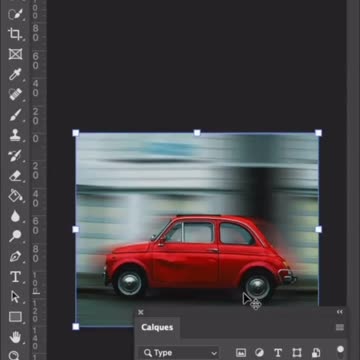The height and width of the screenshot is (360, 360).
Task: Select the Eyedropper tool
Action: point(15,74)
